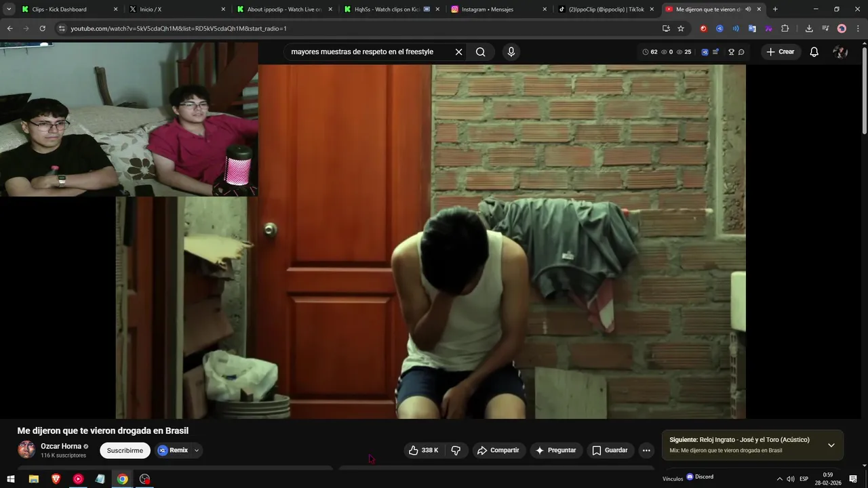Switch the ESP input language
The height and width of the screenshot is (488, 868).
[804, 479]
